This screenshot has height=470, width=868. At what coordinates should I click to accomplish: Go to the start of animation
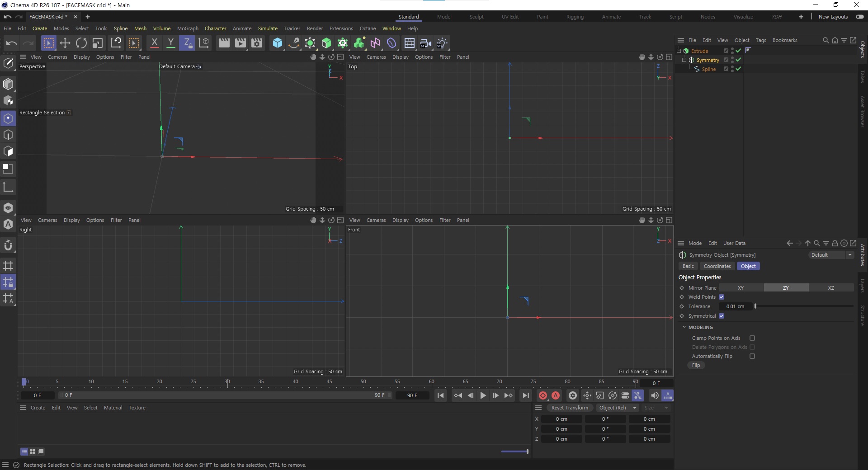441,395
